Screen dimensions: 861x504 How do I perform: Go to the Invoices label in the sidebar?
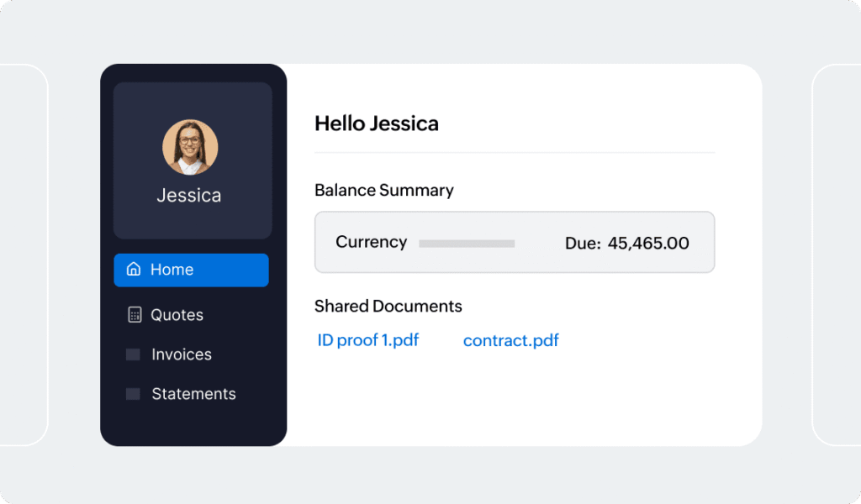click(x=182, y=354)
